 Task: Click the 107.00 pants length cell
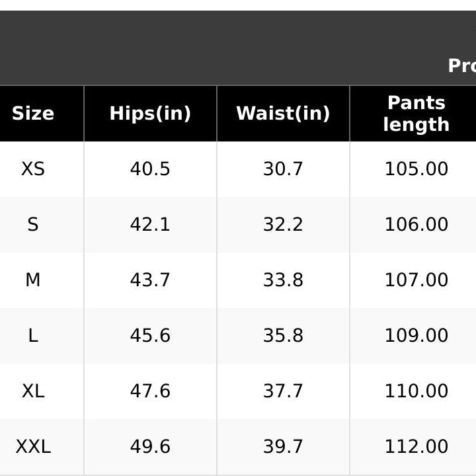416,280
